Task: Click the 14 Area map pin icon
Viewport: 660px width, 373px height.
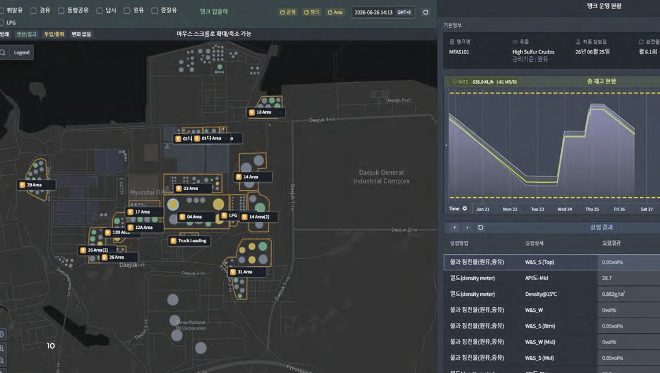Action: pyautogui.click(x=239, y=177)
